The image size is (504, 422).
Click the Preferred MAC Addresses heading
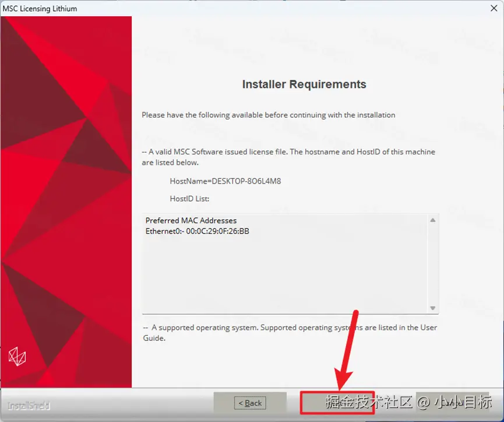pos(191,220)
